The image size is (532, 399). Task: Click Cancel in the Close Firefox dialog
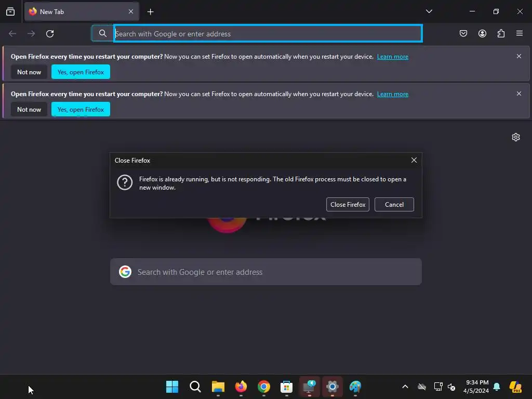tap(394, 205)
